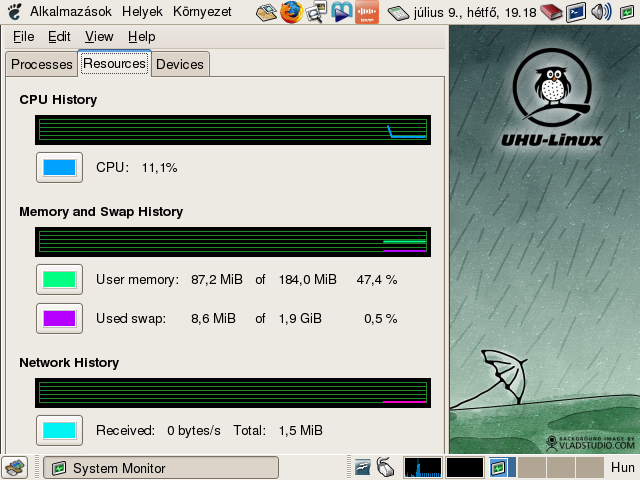The width and height of the screenshot is (640, 480).
Task: Launch the terminal icon in top panel
Action: point(576,12)
